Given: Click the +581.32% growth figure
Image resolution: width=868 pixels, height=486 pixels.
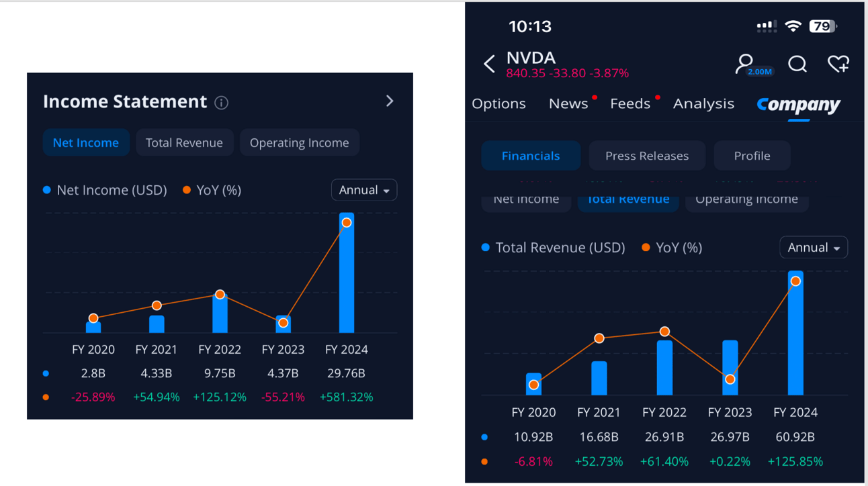Looking at the screenshot, I should (347, 397).
